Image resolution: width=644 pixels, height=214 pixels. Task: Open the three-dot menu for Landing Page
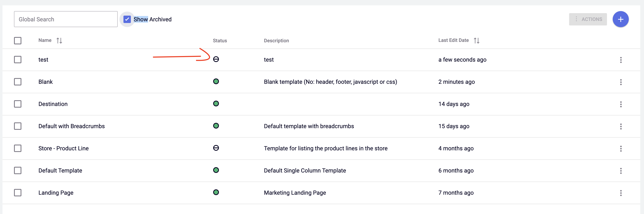621,193
